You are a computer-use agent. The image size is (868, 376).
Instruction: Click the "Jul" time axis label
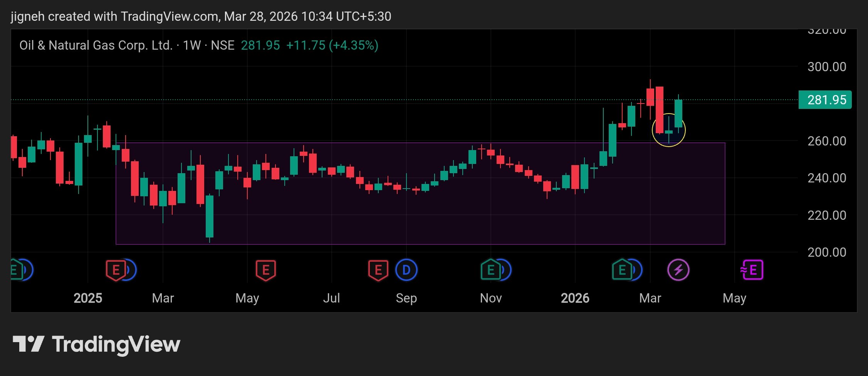click(x=331, y=298)
